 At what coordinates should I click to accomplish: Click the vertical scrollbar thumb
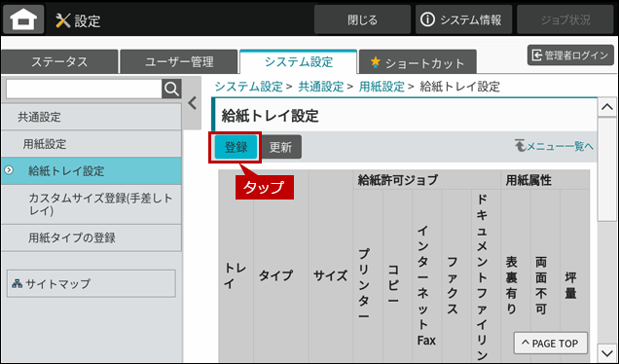click(606, 169)
